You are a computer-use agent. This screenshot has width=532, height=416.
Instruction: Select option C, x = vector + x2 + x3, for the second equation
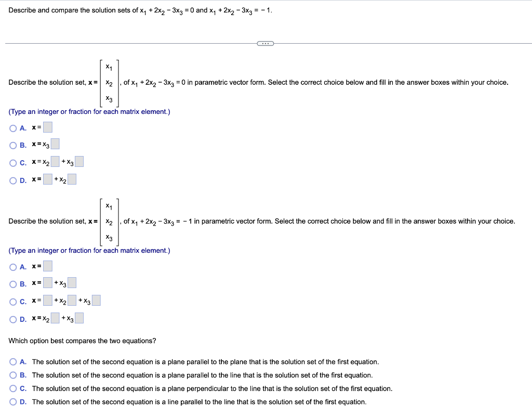tap(13, 302)
